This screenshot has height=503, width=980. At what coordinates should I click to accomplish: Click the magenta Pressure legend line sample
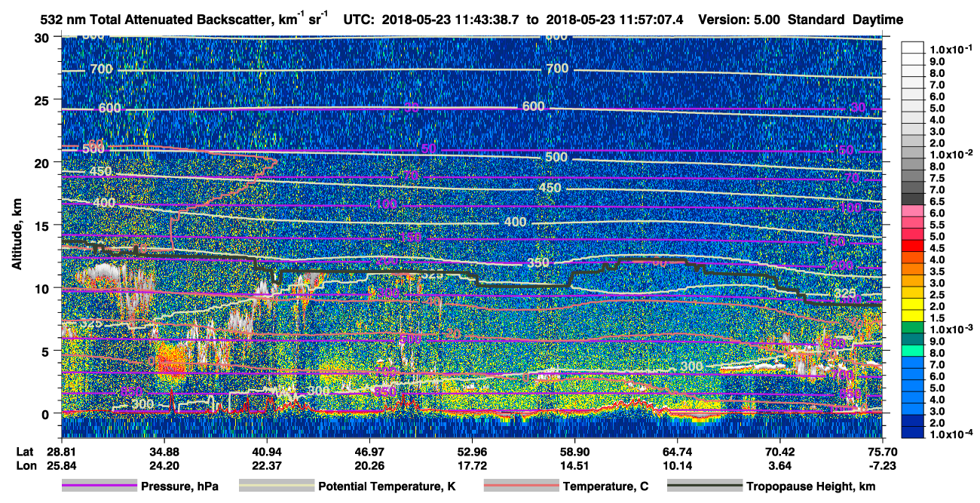click(x=99, y=486)
